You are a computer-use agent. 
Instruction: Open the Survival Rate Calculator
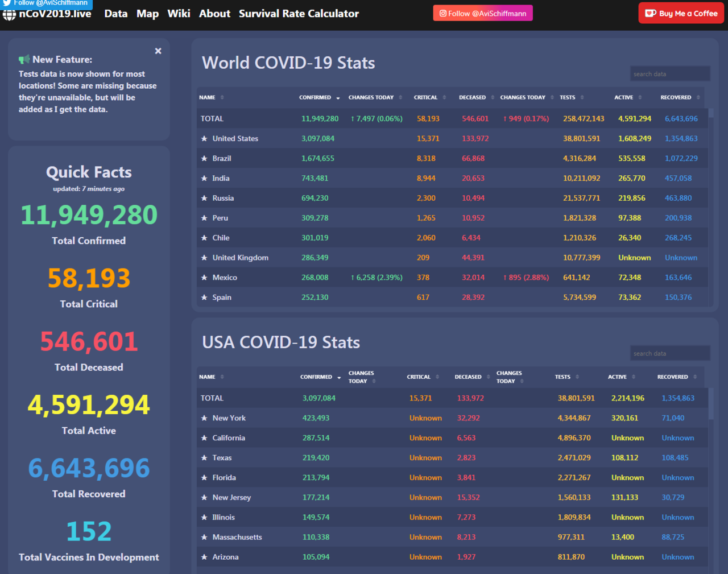coord(299,14)
